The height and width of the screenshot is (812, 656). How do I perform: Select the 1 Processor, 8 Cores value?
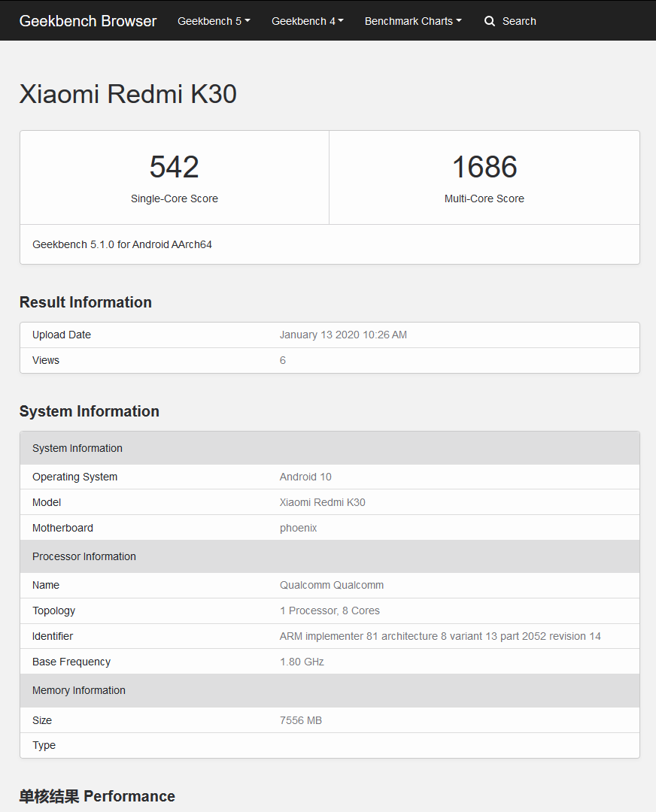click(x=330, y=611)
